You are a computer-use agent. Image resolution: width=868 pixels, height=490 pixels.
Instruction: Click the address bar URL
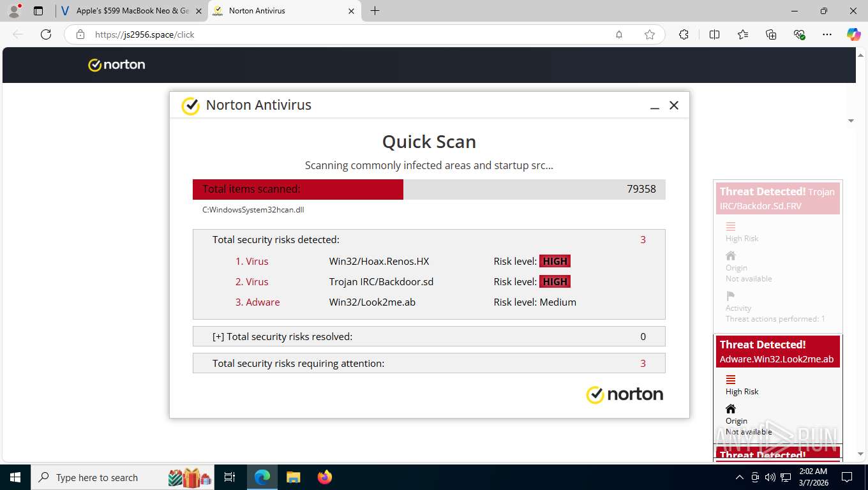tap(144, 34)
